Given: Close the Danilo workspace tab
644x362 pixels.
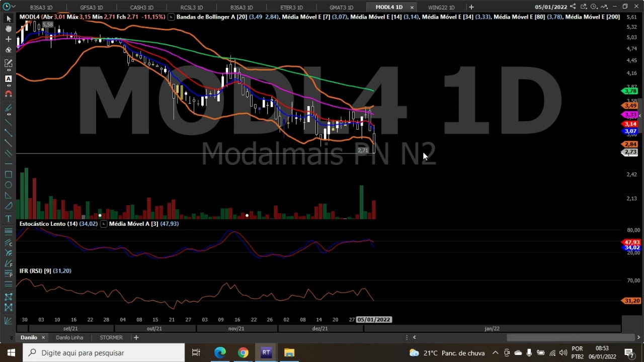Looking at the screenshot, I should click(x=43, y=337).
